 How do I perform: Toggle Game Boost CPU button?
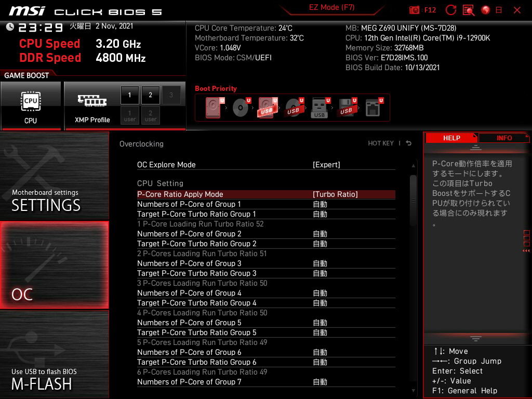coord(31,106)
